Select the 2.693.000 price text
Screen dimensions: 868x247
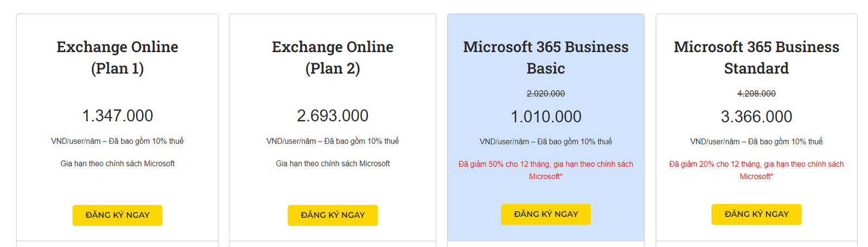[333, 116]
